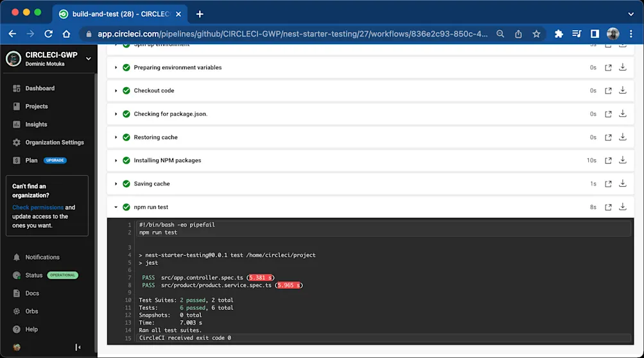Open the browser profile avatar
This screenshot has height=358, width=644.
click(613, 34)
